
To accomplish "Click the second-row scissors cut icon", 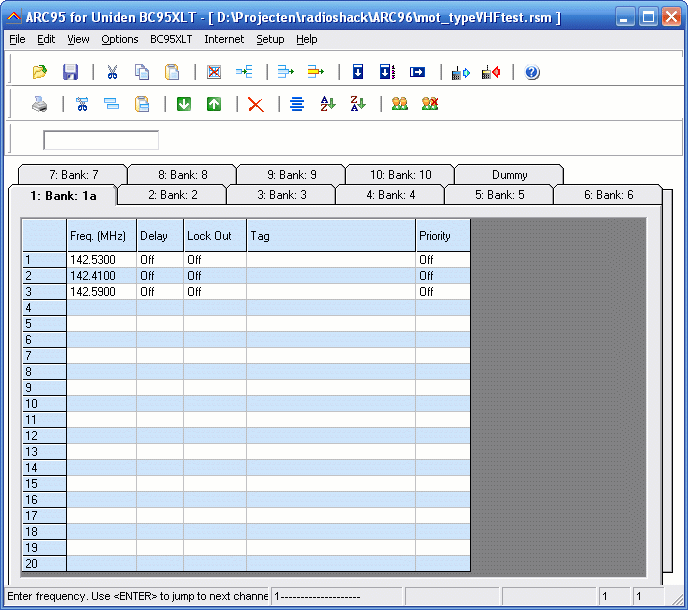I will click(x=82, y=104).
